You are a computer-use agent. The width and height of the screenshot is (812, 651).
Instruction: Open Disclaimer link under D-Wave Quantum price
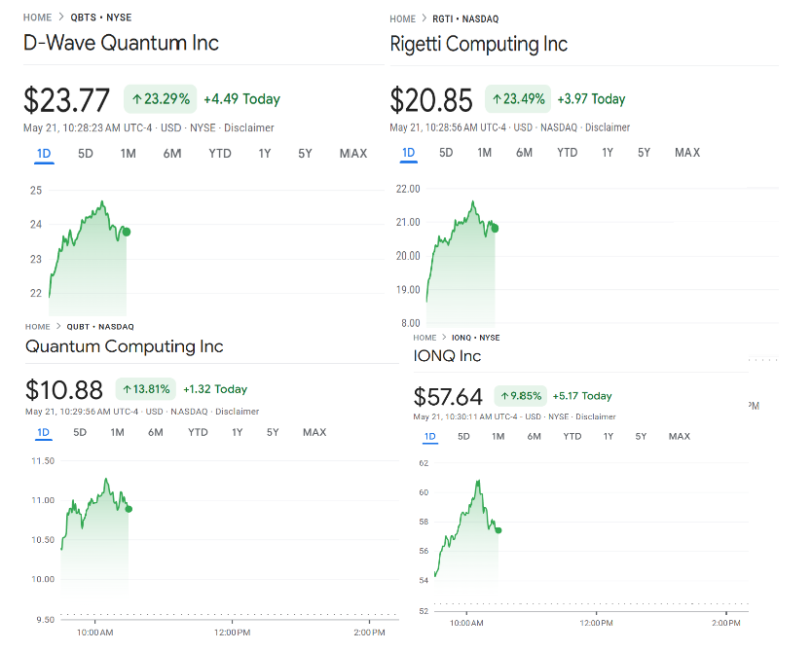(249, 127)
